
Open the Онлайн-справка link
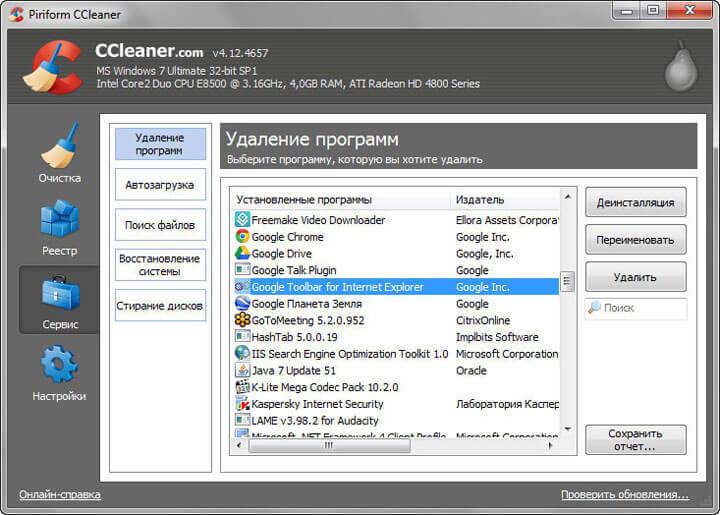pos(60,494)
